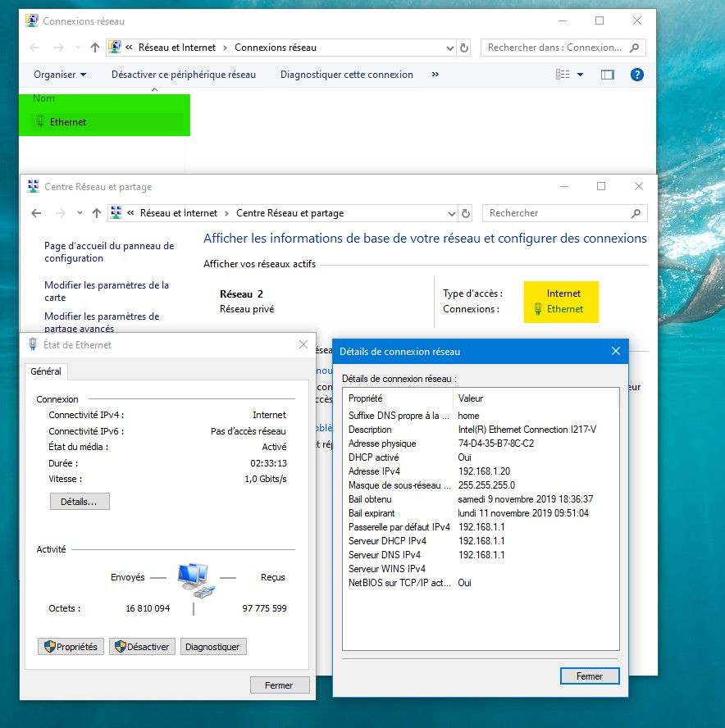
Task: Toggle the preview pane icon
Action: tap(607, 75)
